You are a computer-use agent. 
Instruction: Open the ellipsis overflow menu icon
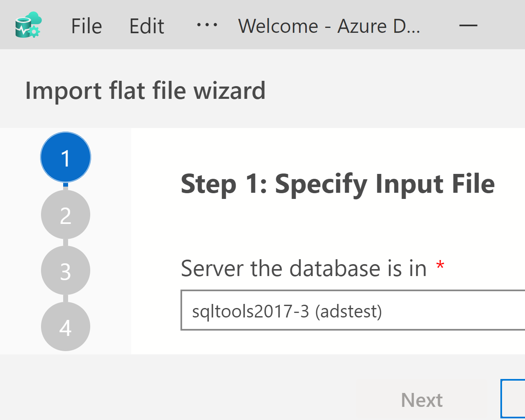[206, 25]
